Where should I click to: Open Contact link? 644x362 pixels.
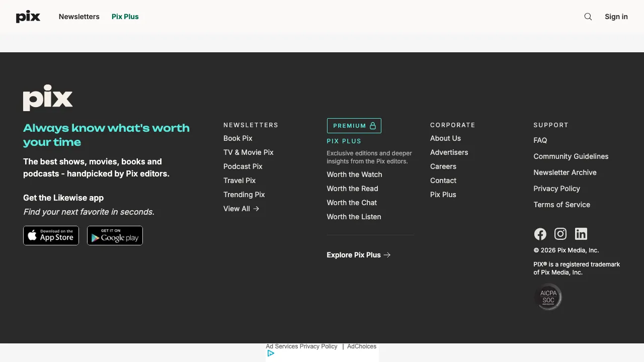[x=443, y=180]
